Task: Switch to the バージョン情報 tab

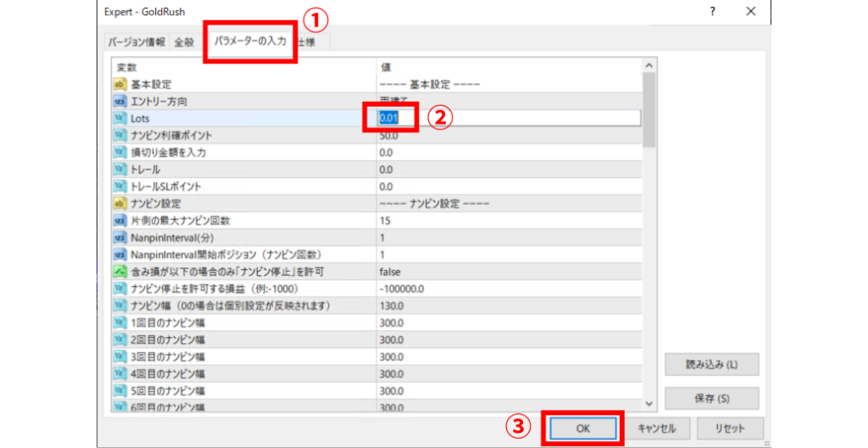Action: (136, 41)
